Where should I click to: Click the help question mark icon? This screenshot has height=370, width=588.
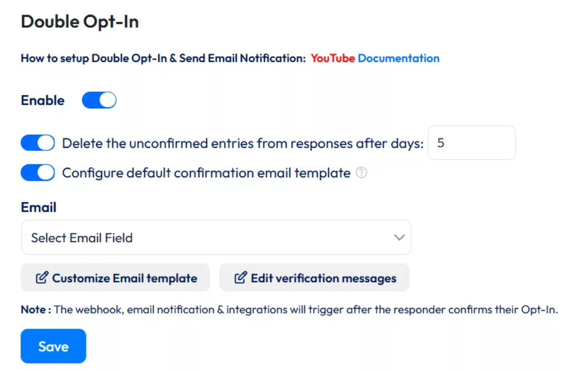coord(361,173)
